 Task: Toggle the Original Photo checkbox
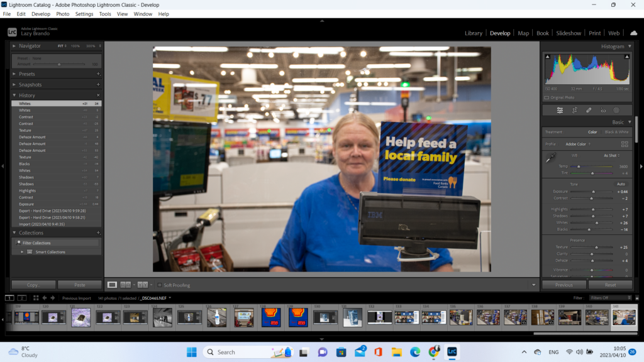point(546,97)
